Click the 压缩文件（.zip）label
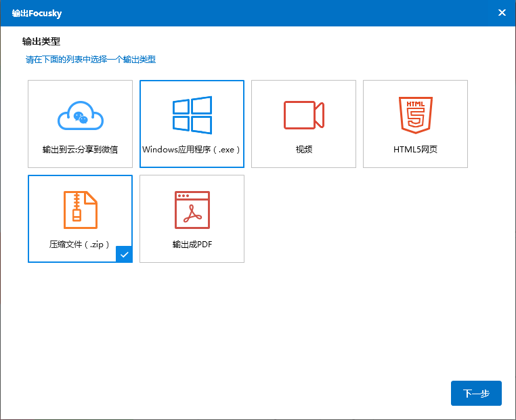The height and width of the screenshot is (420, 516). click(x=80, y=245)
